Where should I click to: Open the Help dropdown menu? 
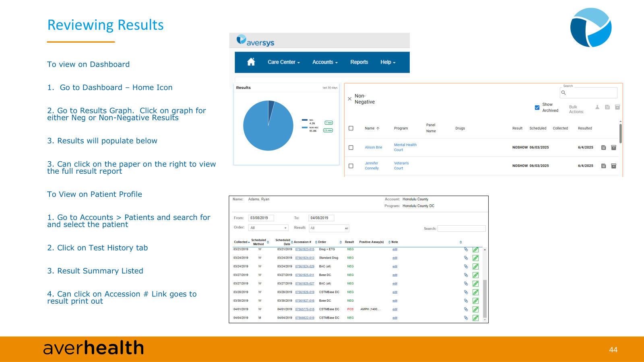coord(388,62)
